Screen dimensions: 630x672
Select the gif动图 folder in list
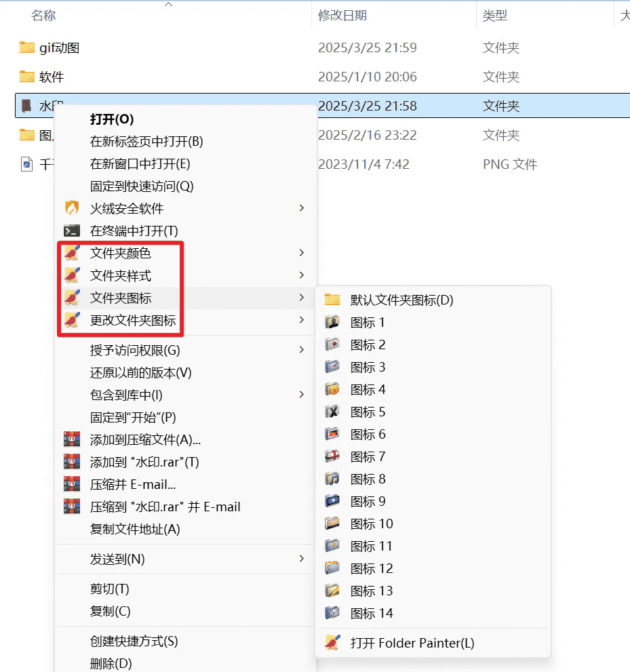[60, 47]
